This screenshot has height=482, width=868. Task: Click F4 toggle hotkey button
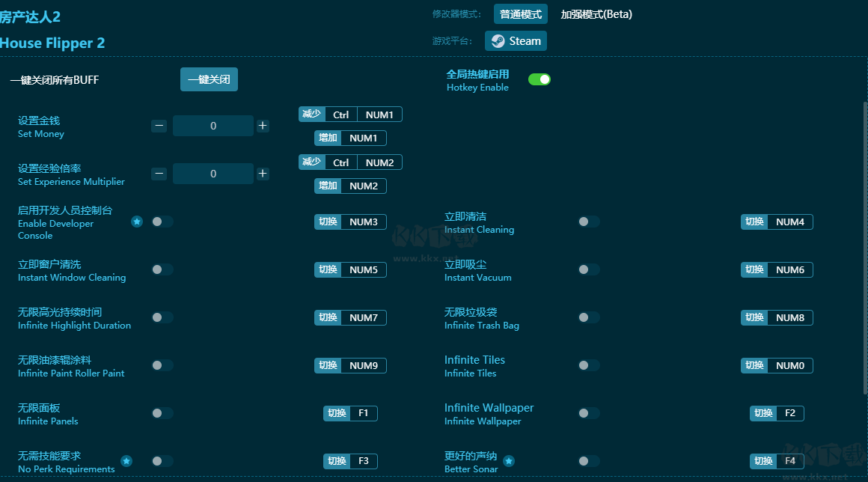point(777,461)
